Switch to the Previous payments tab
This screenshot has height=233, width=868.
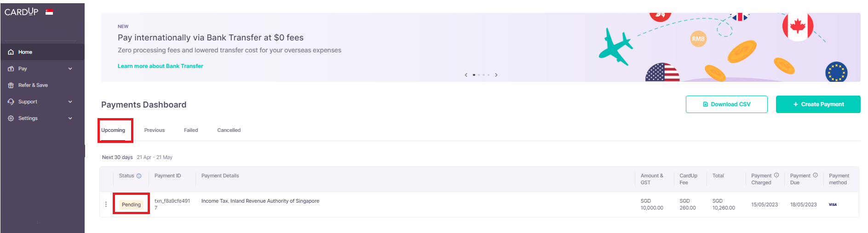(155, 131)
